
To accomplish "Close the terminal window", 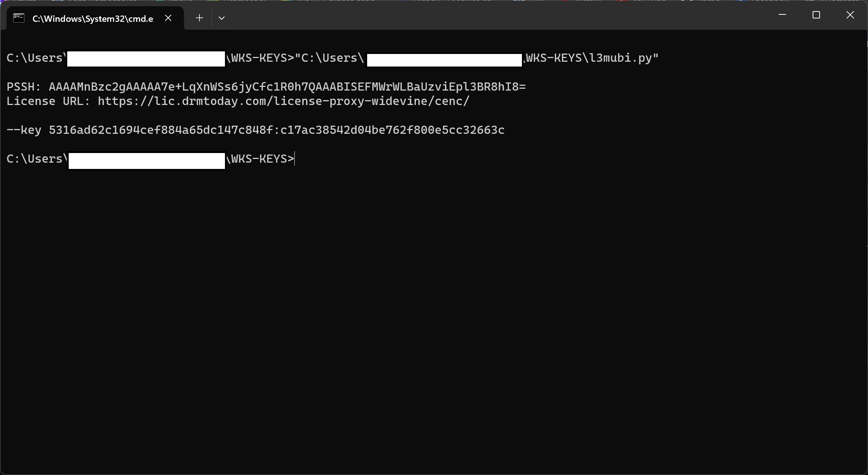I will point(850,15).
